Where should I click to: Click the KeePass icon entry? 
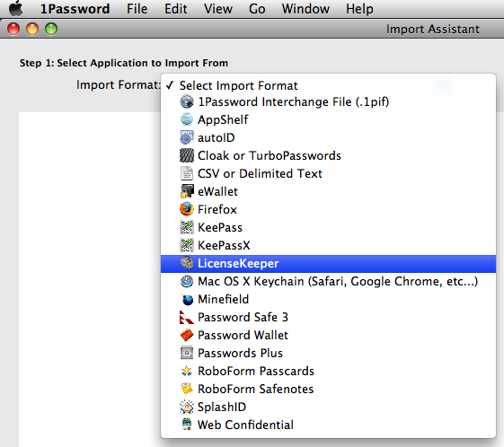click(187, 227)
